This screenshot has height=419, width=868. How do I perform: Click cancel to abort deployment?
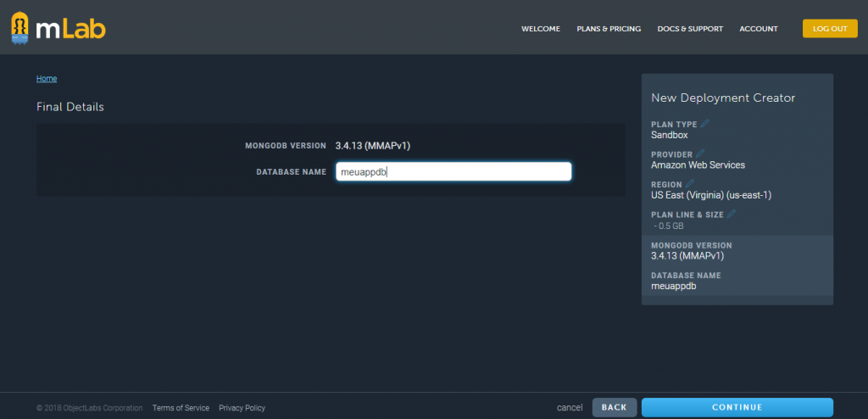(570, 408)
